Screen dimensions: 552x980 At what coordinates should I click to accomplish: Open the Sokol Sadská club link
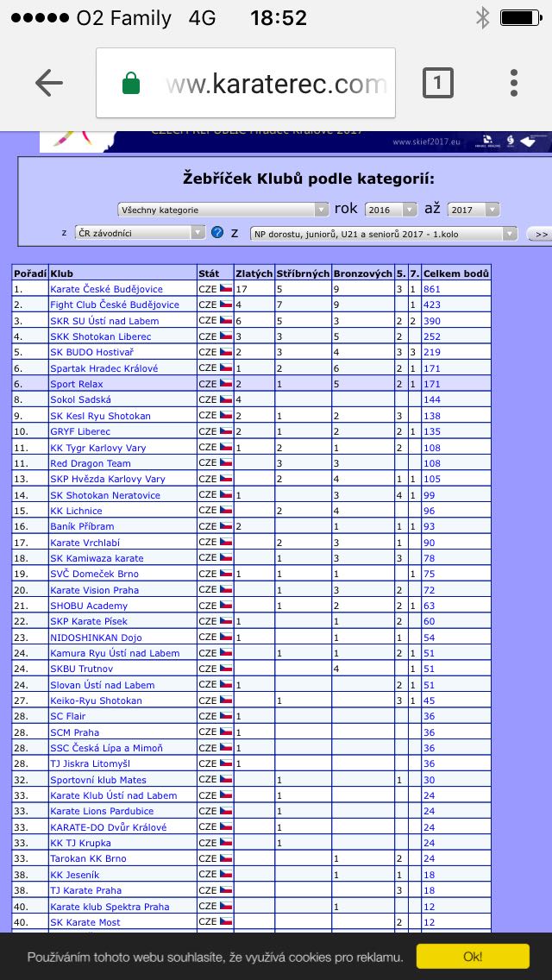click(80, 400)
